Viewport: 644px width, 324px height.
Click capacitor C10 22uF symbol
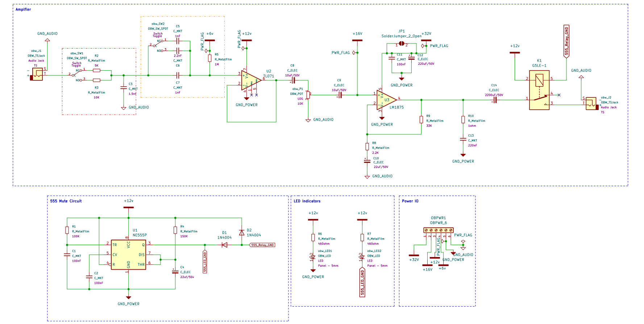(x=367, y=161)
